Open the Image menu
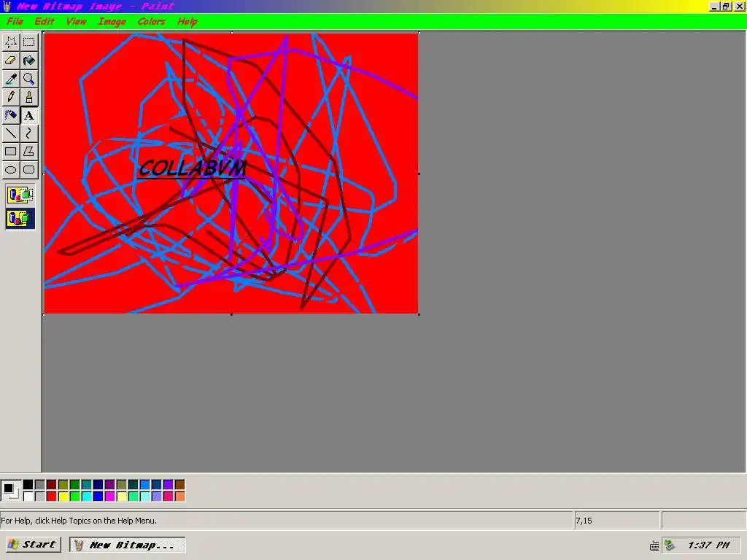The height and width of the screenshot is (560, 747). point(112,21)
